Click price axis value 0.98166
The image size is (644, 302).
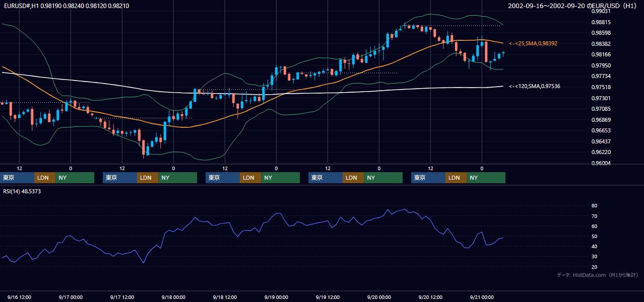click(601, 55)
